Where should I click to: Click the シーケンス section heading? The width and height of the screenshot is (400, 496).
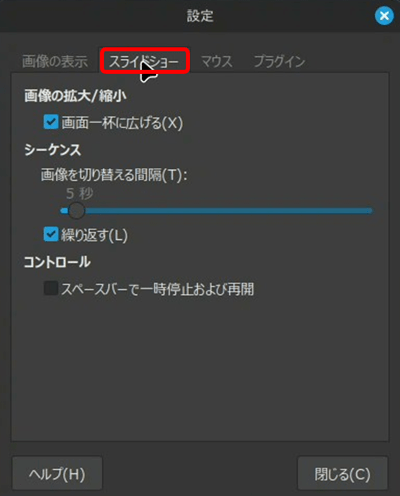point(53,150)
